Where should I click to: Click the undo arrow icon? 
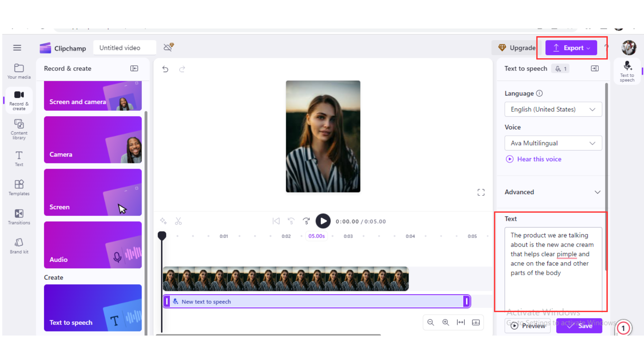165,69
